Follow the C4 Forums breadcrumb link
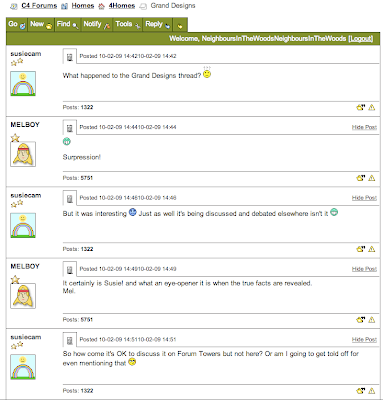 pyautogui.click(x=39, y=6)
